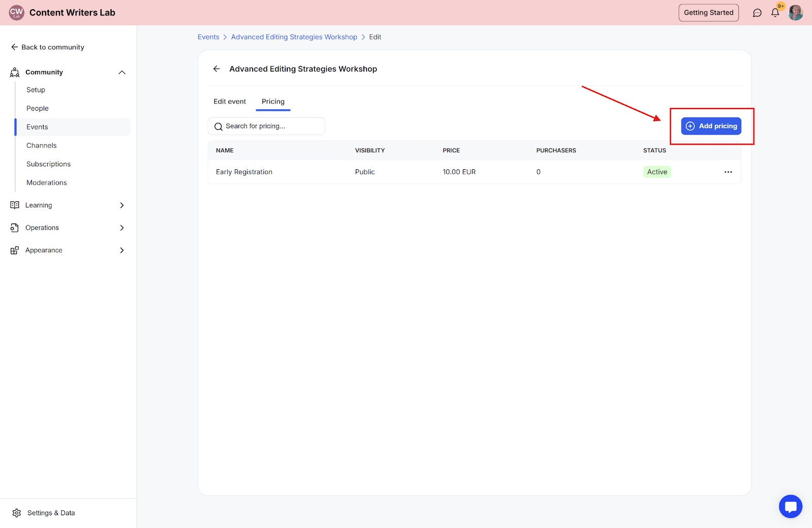Open People in the sidebar
This screenshot has width=812, height=528.
tap(38, 109)
